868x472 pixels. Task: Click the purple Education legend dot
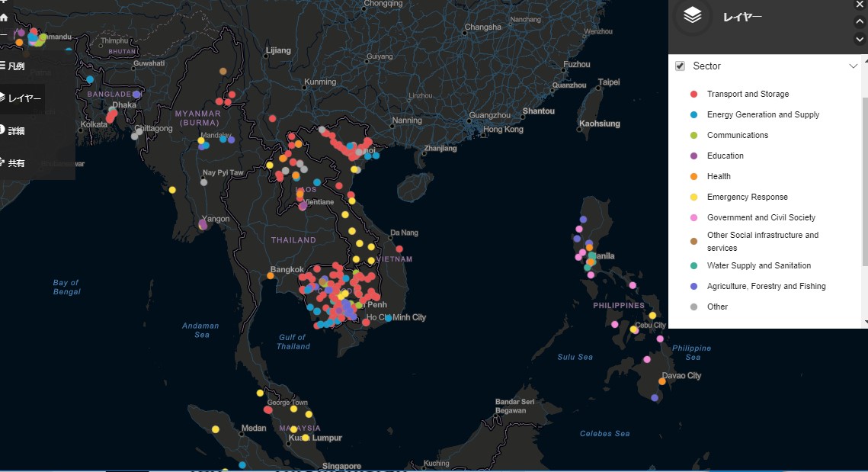693,156
